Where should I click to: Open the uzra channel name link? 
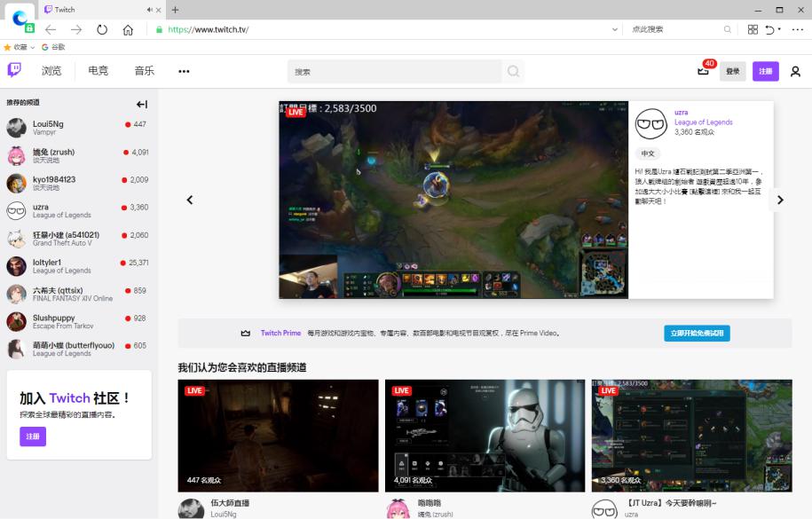[x=681, y=113]
